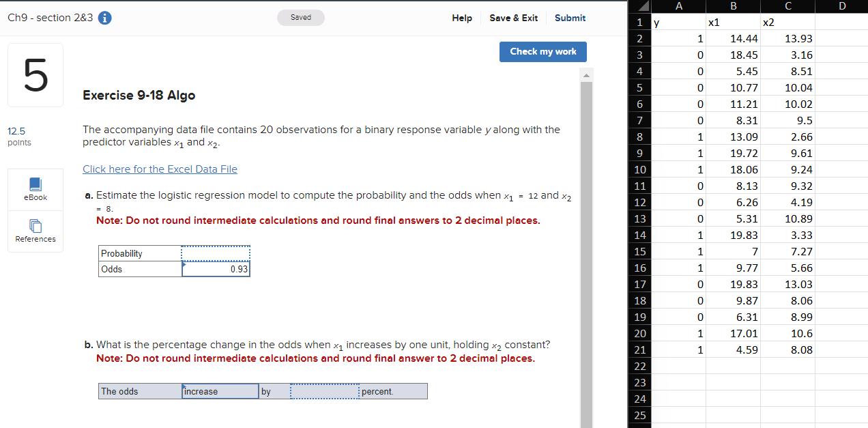Open the References resource panel

(x=35, y=231)
